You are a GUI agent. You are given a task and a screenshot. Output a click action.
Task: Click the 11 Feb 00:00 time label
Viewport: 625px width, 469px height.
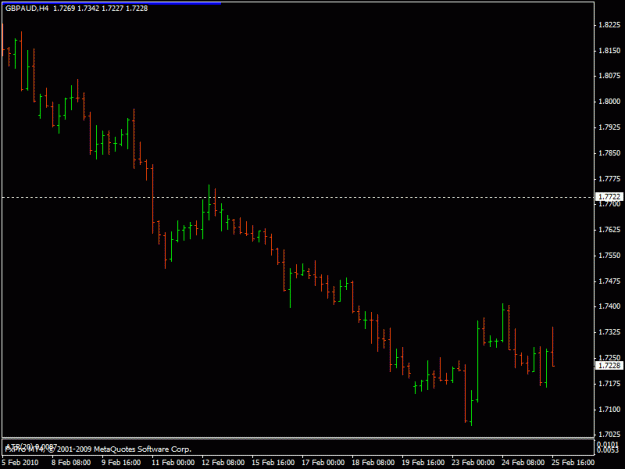(x=173, y=462)
